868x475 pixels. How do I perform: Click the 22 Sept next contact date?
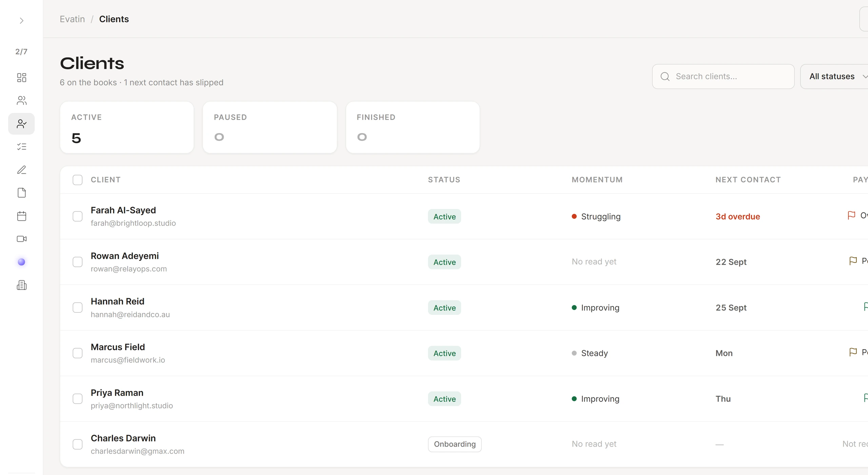731,262
